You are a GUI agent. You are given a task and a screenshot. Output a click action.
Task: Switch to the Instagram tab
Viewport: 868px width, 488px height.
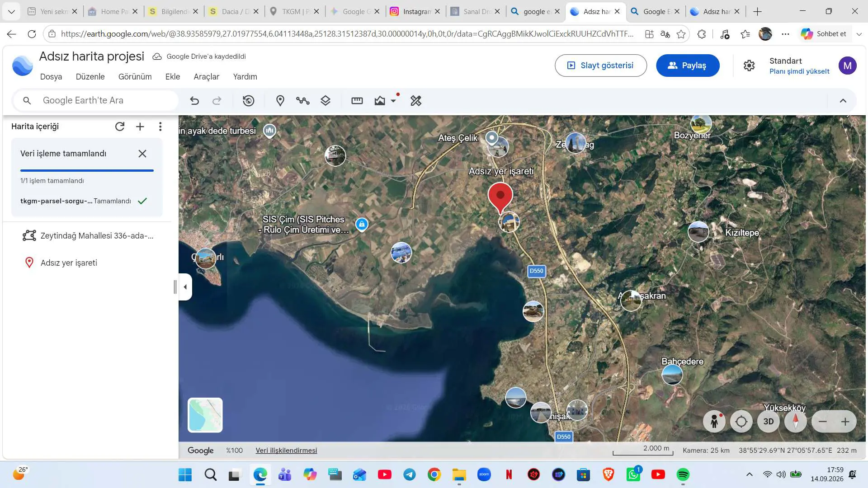click(x=415, y=12)
